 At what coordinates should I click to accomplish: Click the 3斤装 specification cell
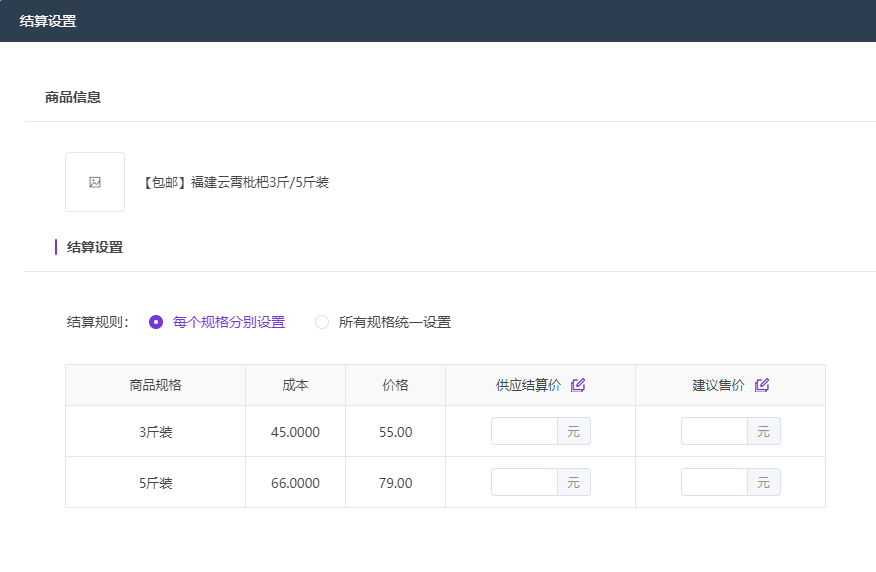(155, 432)
